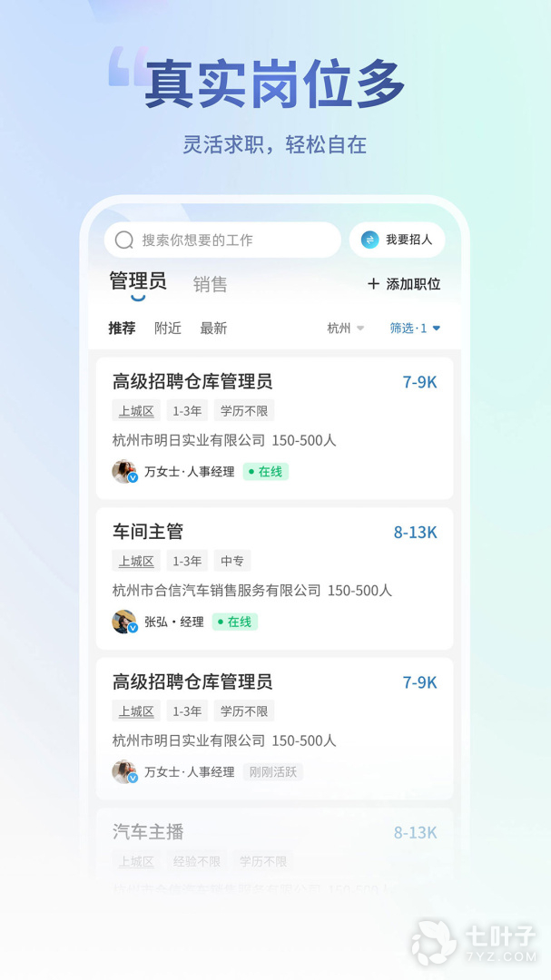Tap the 上城区 tag in the 车间主管 card
Viewport: 551px width, 980px height.
coord(136,561)
